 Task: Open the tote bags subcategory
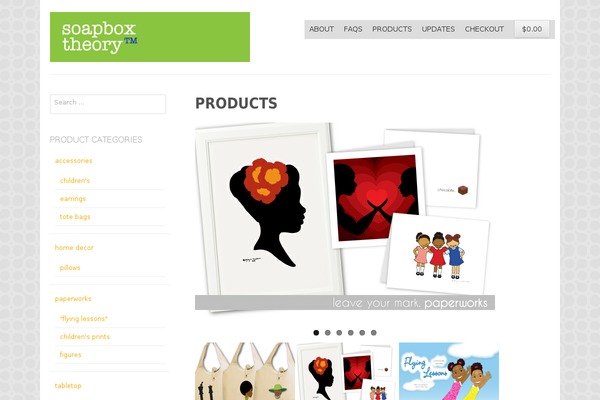click(x=75, y=217)
